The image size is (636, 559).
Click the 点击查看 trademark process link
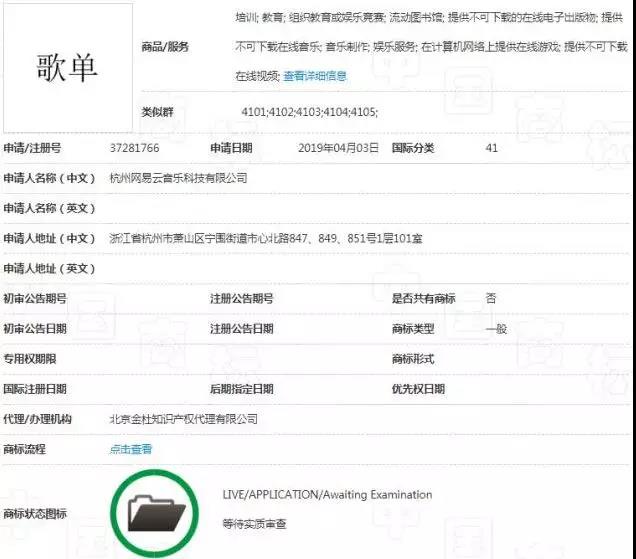(x=131, y=449)
